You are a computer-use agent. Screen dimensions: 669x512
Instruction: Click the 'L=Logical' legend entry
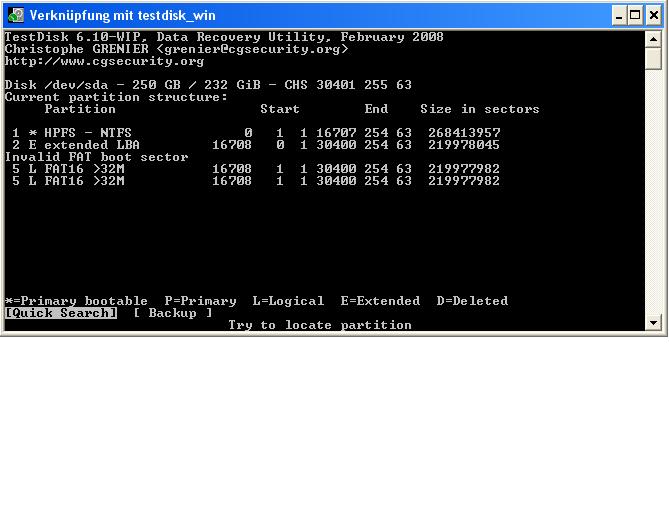pos(288,301)
